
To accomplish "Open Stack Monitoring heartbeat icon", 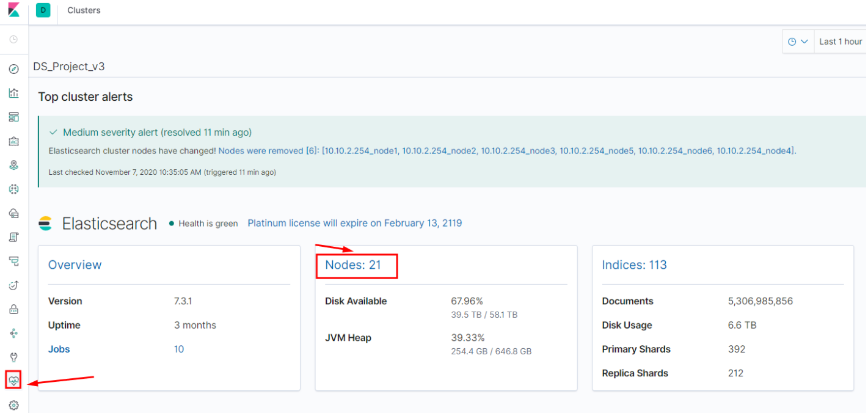I will click(x=13, y=380).
